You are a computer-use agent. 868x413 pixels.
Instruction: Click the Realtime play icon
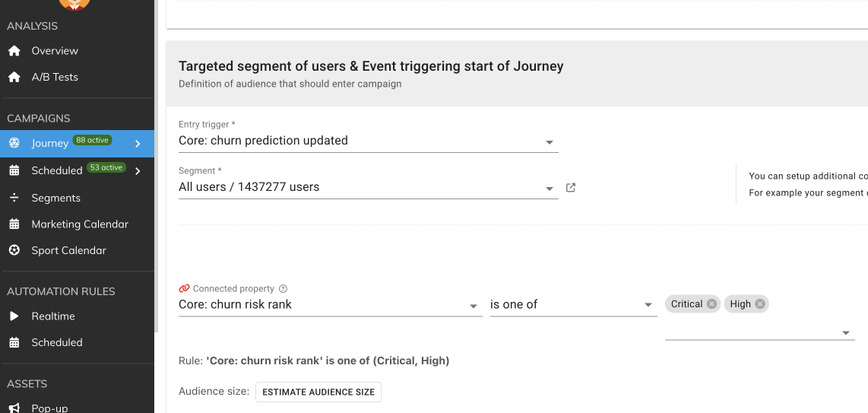coord(14,316)
